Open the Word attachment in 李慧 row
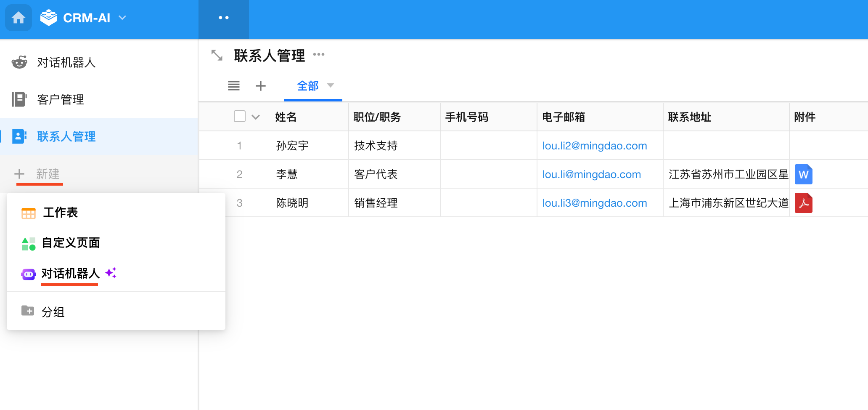 tap(803, 174)
